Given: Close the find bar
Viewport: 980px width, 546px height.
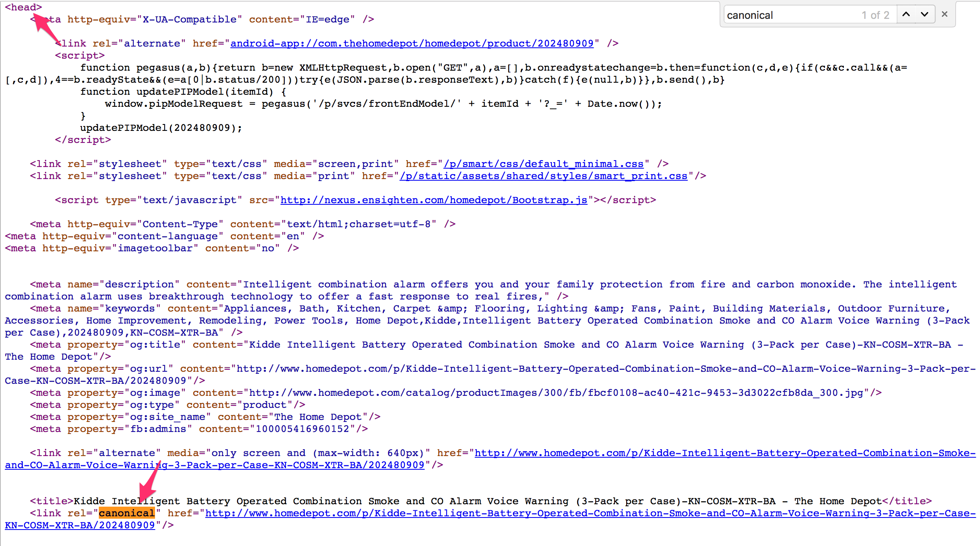Looking at the screenshot, I should point(945,15).
